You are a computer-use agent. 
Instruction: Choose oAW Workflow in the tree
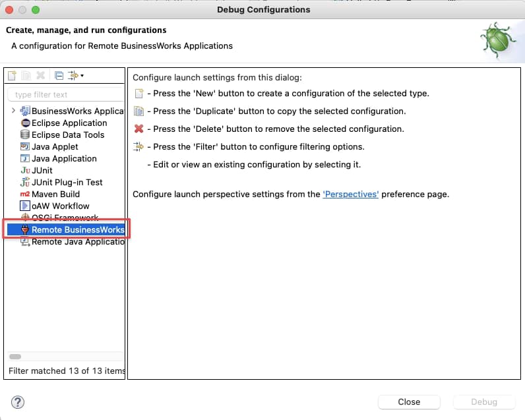pos(60,206)
